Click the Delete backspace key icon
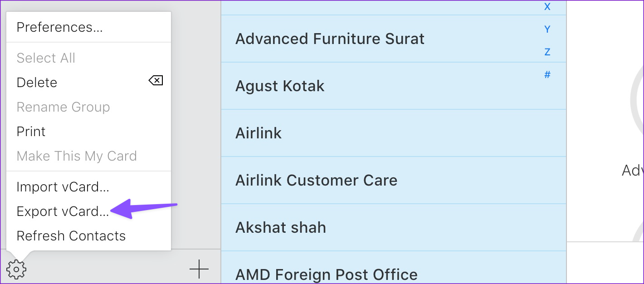This screenshot has width=644, height=284. coord(156,81)
